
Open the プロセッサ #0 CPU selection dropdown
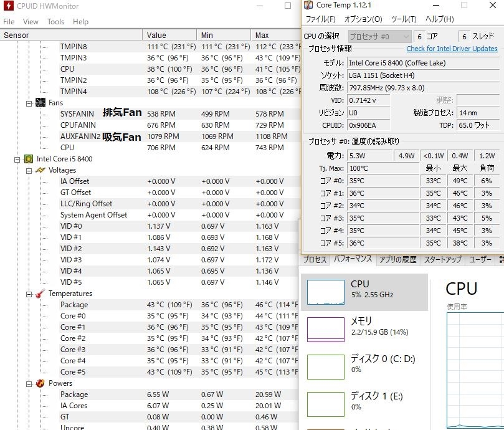pyautogui.click(x=379, y=36)
